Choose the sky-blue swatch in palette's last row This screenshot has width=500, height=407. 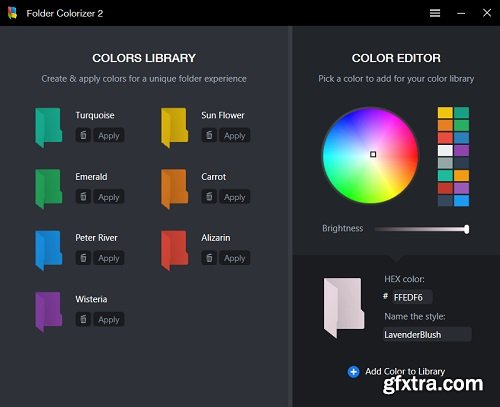(x=461, y=201)
